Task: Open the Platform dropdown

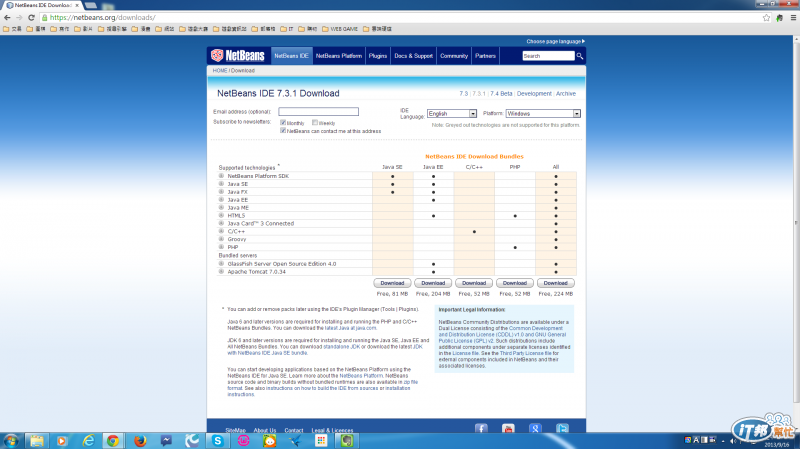Action: tap(543, 114)
